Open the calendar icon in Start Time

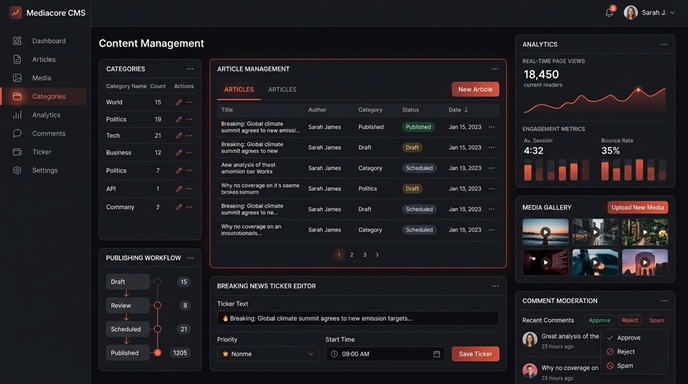click(x=437, y=354)
